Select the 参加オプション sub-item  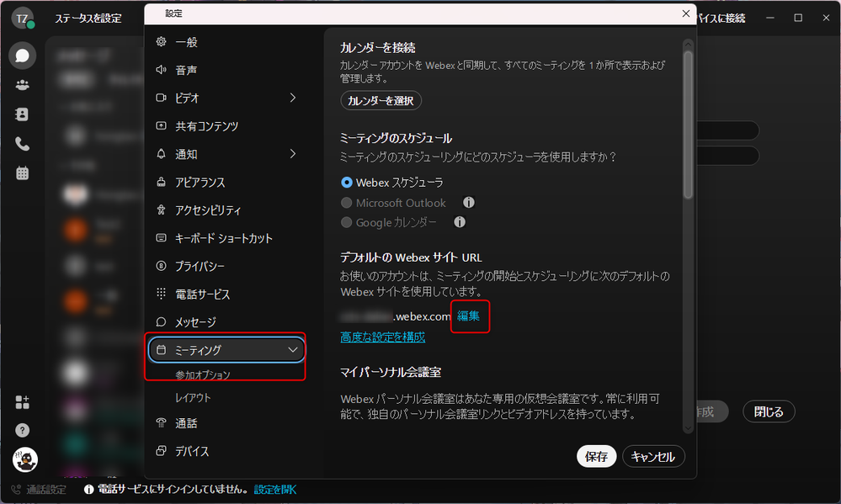click(203, 374)
